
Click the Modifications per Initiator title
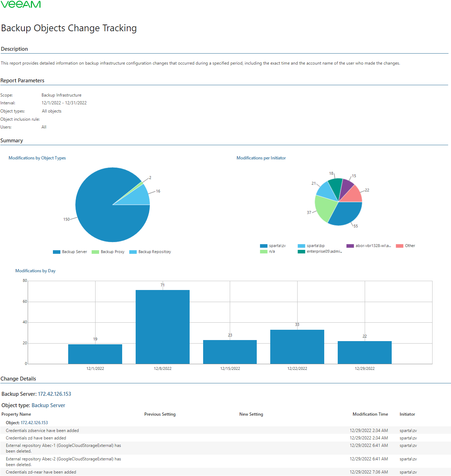click(x=261, y=158)
